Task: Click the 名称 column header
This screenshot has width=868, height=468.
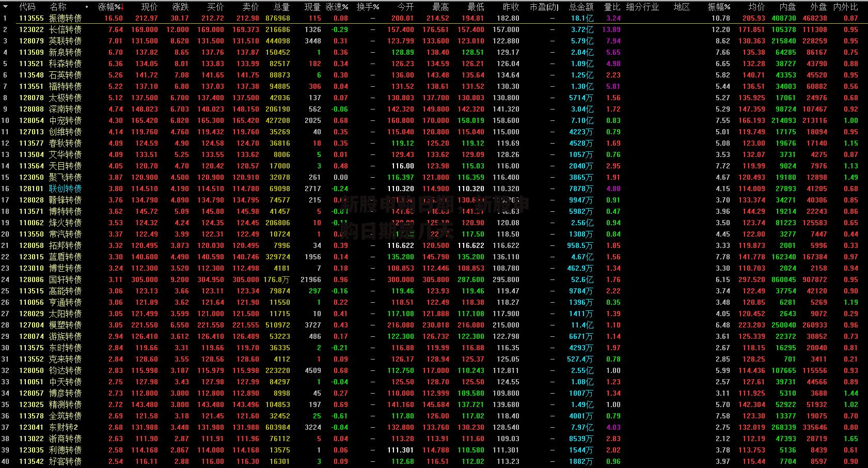Action: (58, 7)
